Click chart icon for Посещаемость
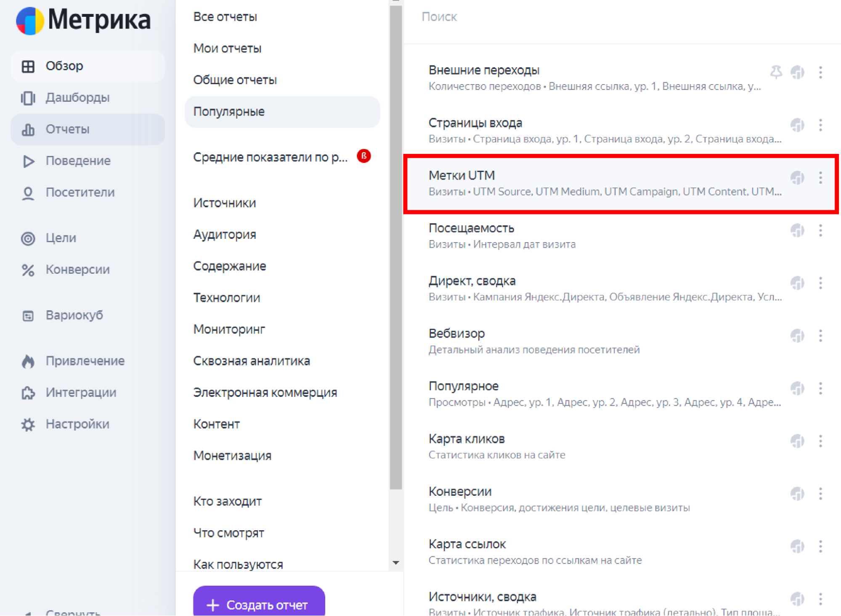The width and height of the screenshot is (841, 616). 797,230
